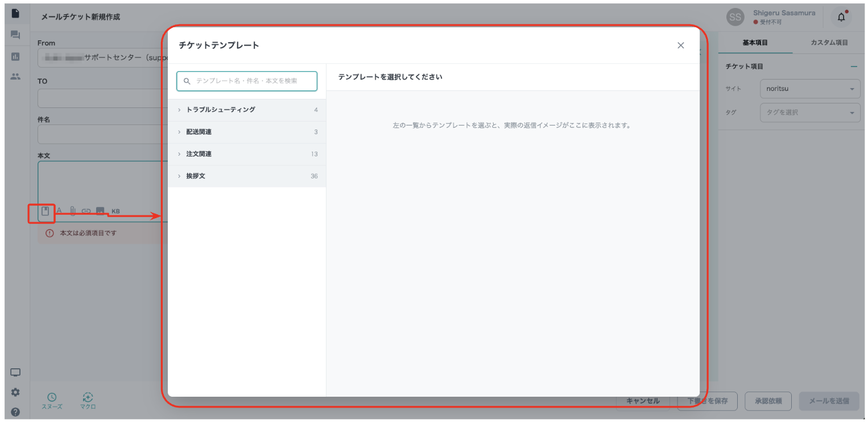This screenshot has height=424, width=868.
Task: Close the チケットテンプレート dialog
Action: (681, 45)
